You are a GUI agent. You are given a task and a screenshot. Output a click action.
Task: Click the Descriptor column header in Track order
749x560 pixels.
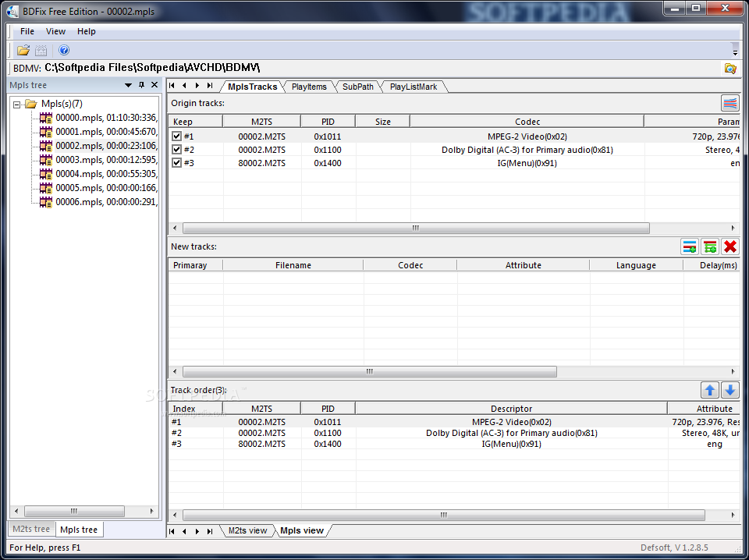click(x=511, y=409)
